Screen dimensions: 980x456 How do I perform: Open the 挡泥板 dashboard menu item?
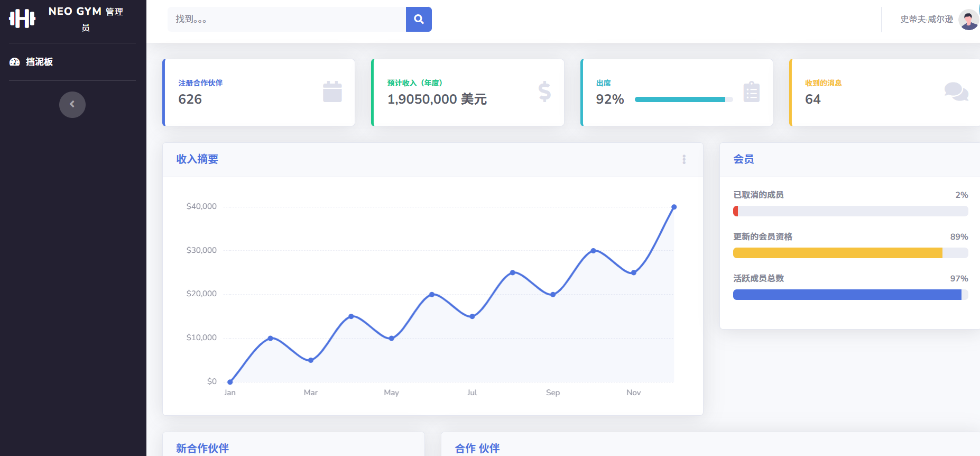click(39, 62)
